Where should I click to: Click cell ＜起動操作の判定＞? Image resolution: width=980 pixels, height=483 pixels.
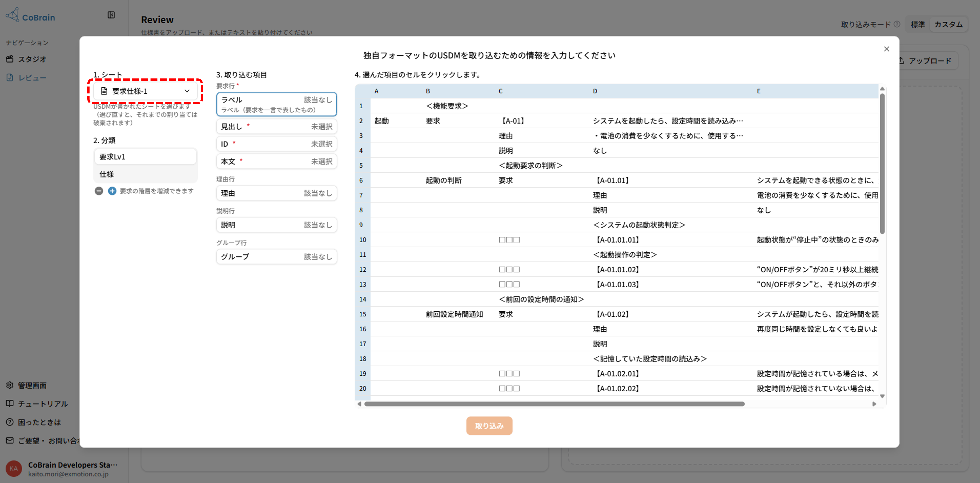click(671, 255)
